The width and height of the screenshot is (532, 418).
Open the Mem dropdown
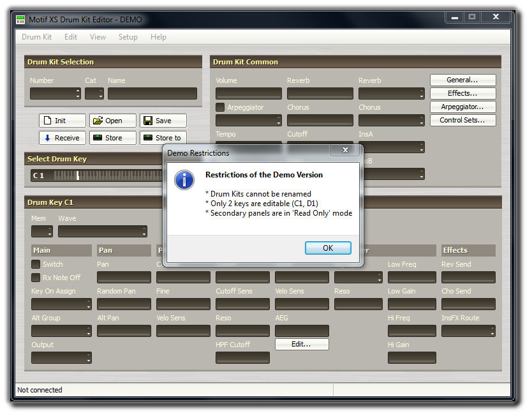tap(42, 232)
